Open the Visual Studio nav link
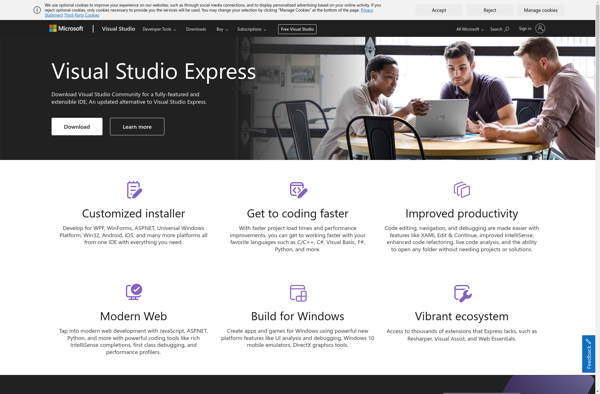 [x=118, y=29]
